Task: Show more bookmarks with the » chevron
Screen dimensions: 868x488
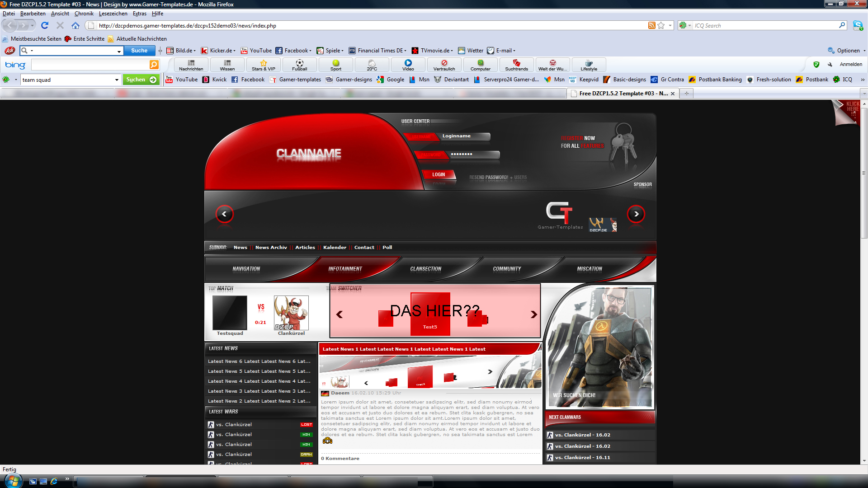Action: [x=863, y=80]
